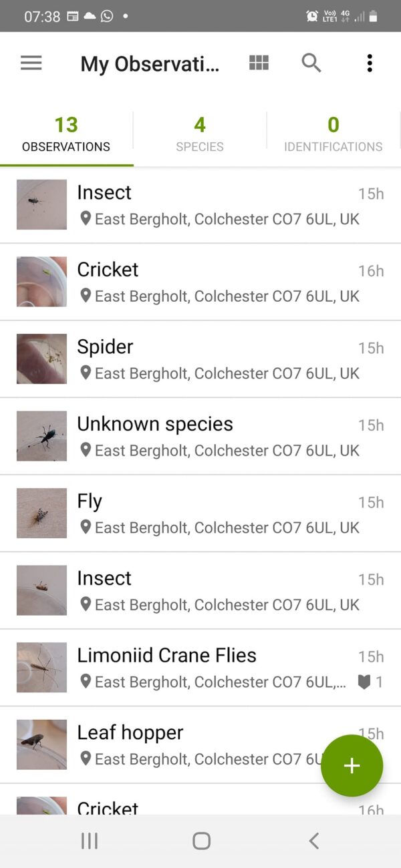This screenshot has height=868, width=401.
Task: Open the Android recent apps view
Action: tap(89, 841)
